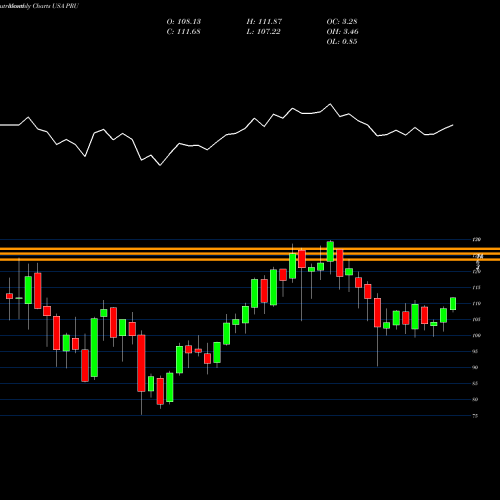Click the 80 price axis label
Screen dimensions: 500x500
pos(475,399)
